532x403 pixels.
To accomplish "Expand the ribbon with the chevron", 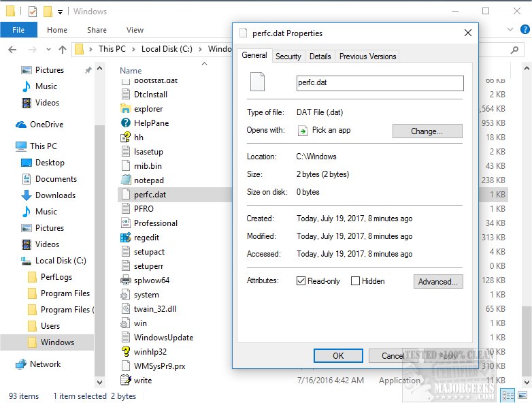I will (510, 29).
